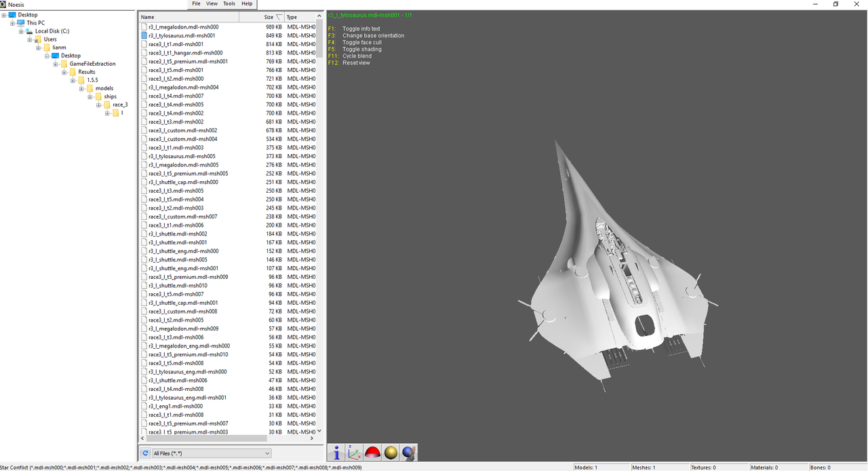The width and height of the screenshot is (868, 471).
Task: Open the File menu
Action: 196,4
